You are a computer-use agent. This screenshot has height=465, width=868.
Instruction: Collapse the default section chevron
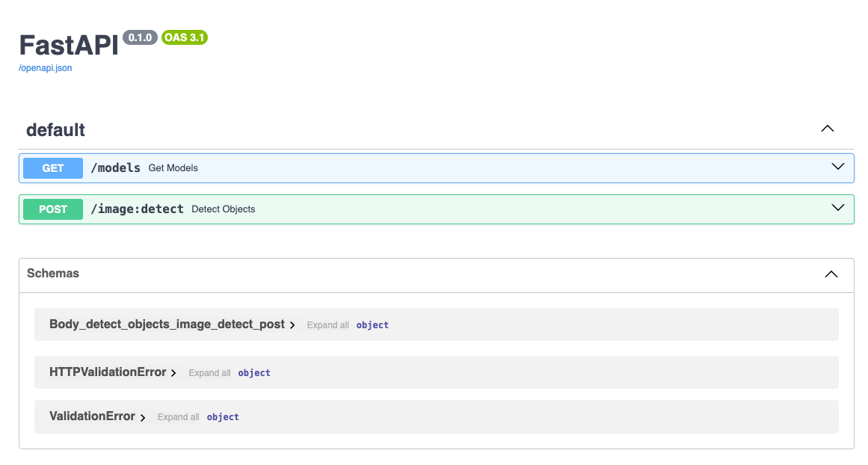[x=827, y=129]
